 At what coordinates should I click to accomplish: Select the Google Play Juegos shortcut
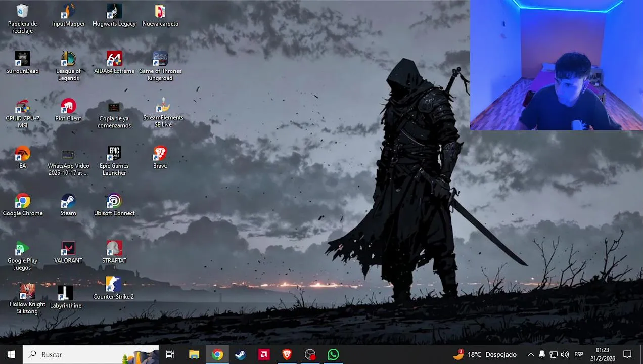(x=22, y=256)
